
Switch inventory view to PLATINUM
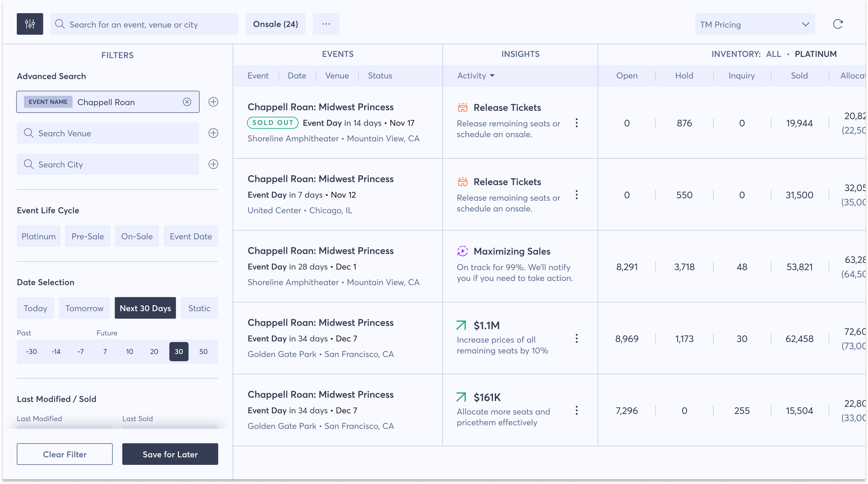(x=815, y=54)
